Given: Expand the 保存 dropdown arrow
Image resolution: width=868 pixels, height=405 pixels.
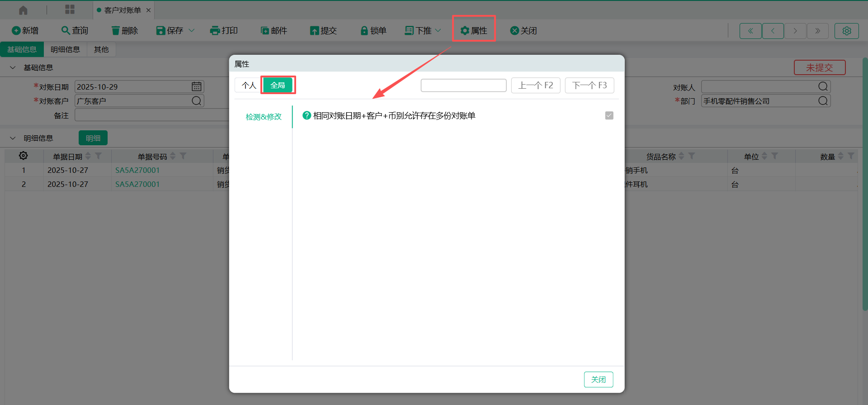Looking at the screenshot, I should point(192,30).
